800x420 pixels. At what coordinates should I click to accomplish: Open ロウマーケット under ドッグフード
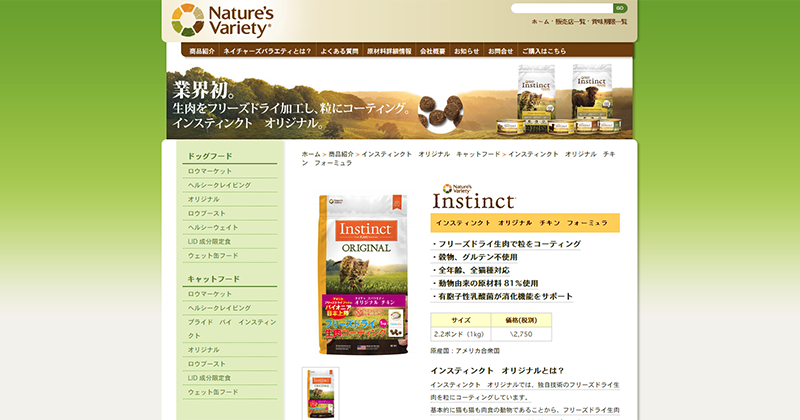(x=210, y=171)
